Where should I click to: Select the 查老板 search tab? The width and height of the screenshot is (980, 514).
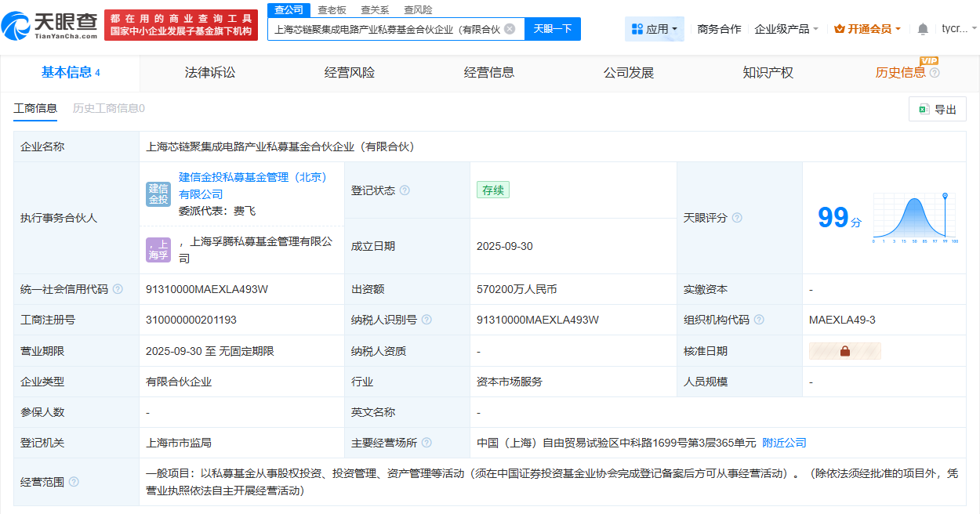click(x=332, y=9)
